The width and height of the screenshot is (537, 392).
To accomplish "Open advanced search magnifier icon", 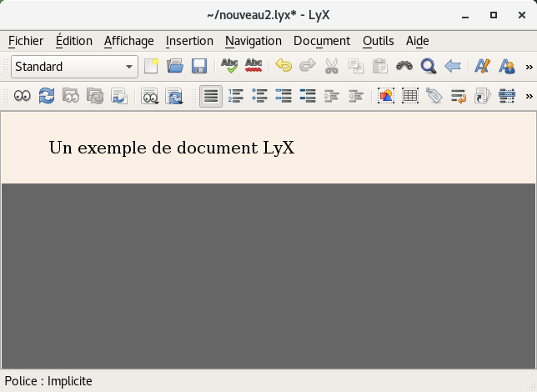I will [x=428, y=66].
